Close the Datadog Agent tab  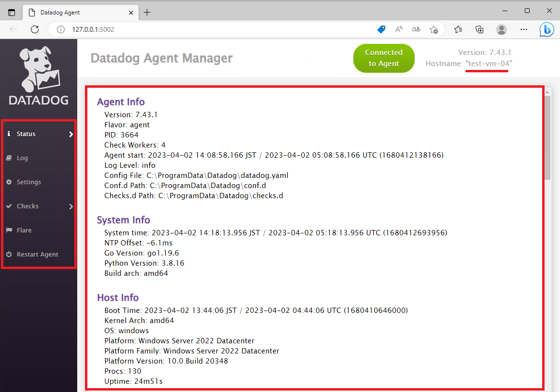pyautogui.click(x=131, y=13)
